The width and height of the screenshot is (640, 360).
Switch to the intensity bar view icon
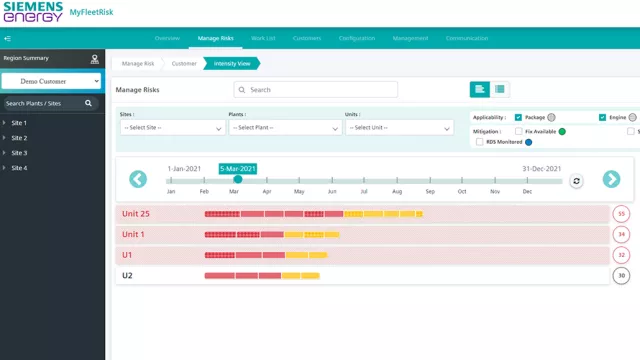click(x=480, y=89)
